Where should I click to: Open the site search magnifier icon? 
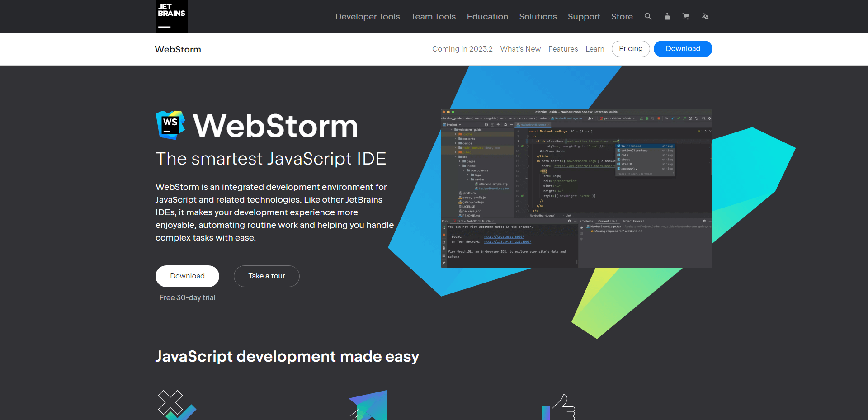tap(648, 16)
